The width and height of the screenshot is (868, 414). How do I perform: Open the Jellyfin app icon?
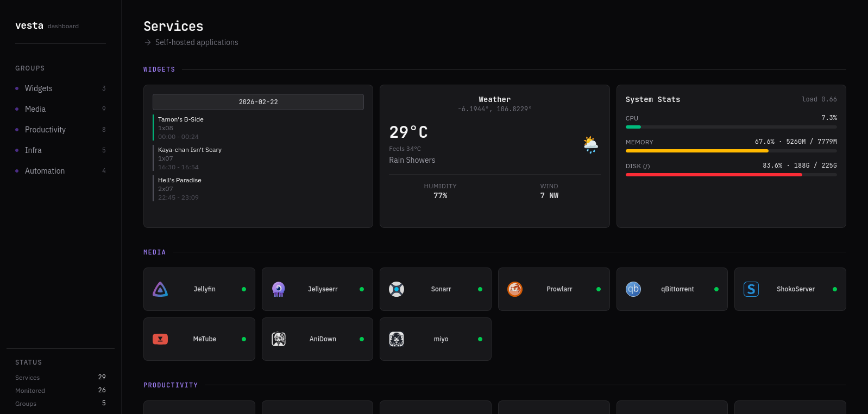160,289
